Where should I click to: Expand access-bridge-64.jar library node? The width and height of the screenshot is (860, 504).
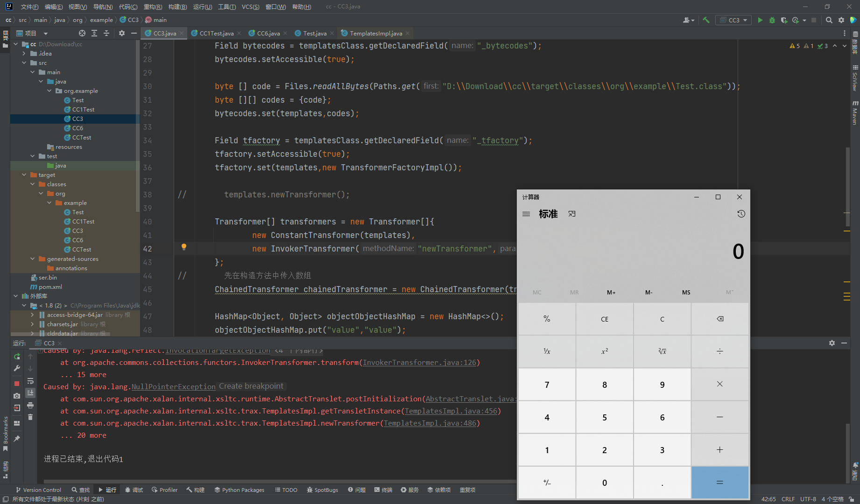(33, 315)
